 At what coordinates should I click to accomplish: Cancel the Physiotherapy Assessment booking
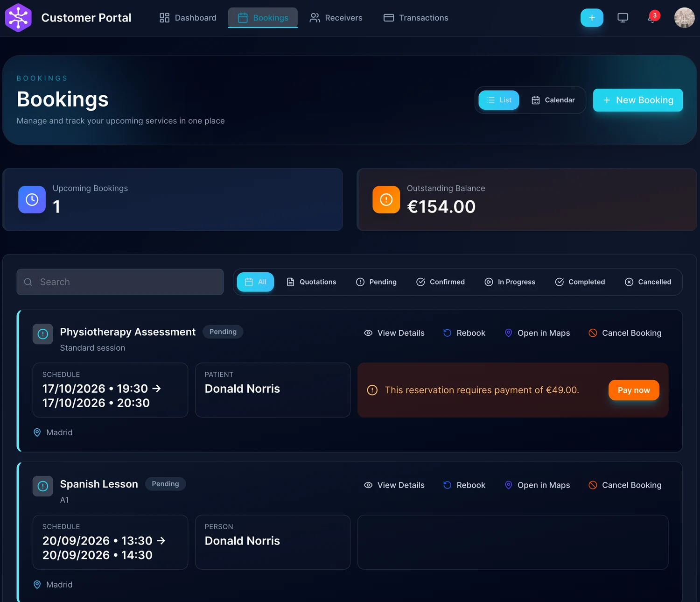(625, 333)
